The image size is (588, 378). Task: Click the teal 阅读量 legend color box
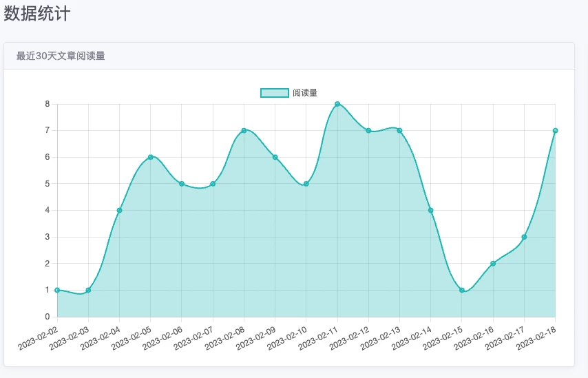[274, 93]
